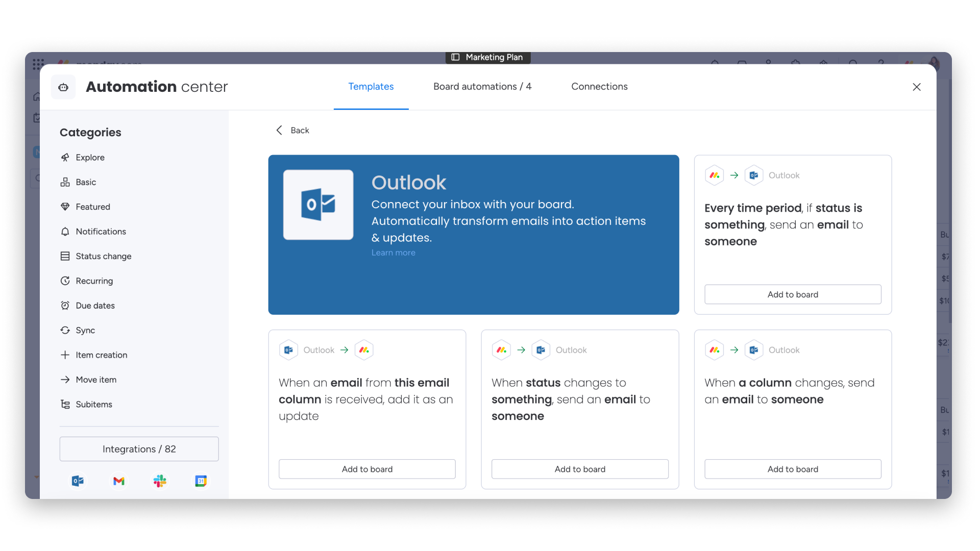Image resolution: width=980 pixels, height=551 pixels.
Task: Select the Outlook integration icon at sidebar bottom
Action: (78, 481)
